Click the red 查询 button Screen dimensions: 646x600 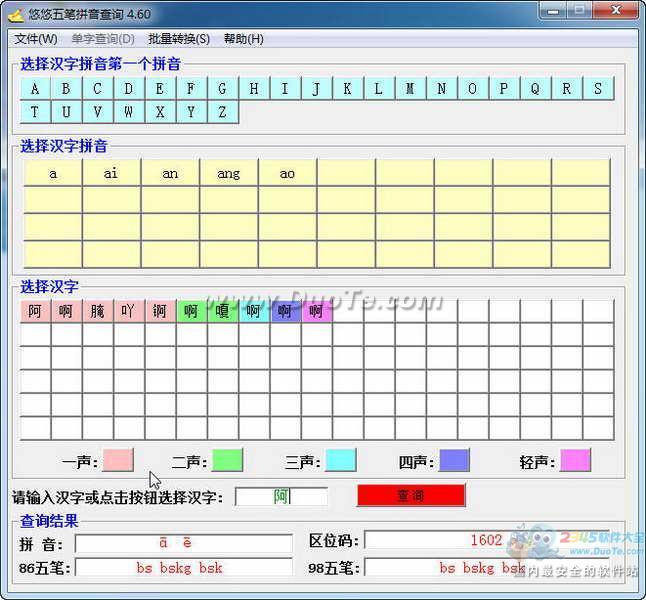click(x=411, y=495)
